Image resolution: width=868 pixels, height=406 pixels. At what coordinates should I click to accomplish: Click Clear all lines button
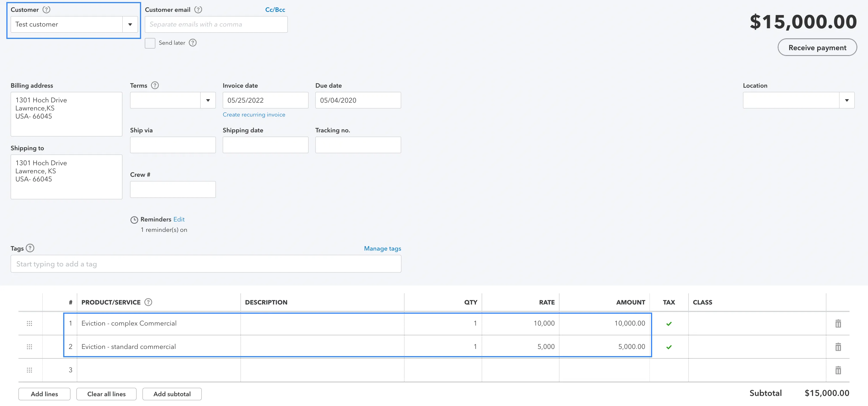tap(106, 394)
